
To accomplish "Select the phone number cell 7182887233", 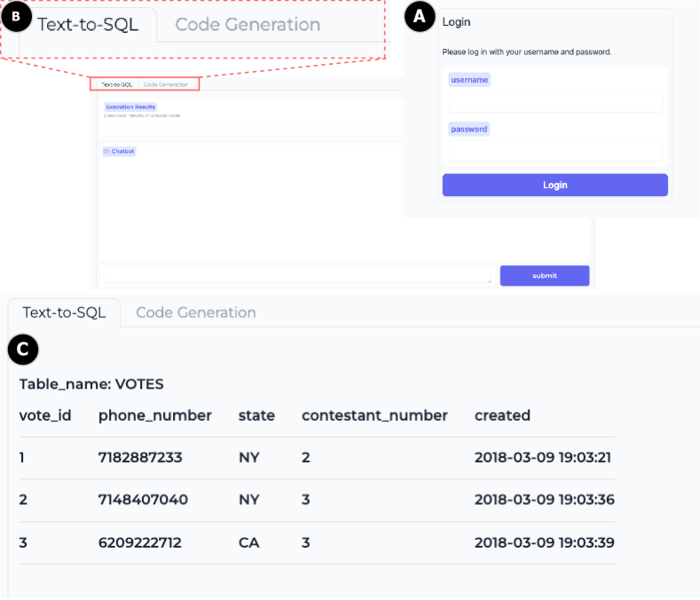I will point(140,458).
